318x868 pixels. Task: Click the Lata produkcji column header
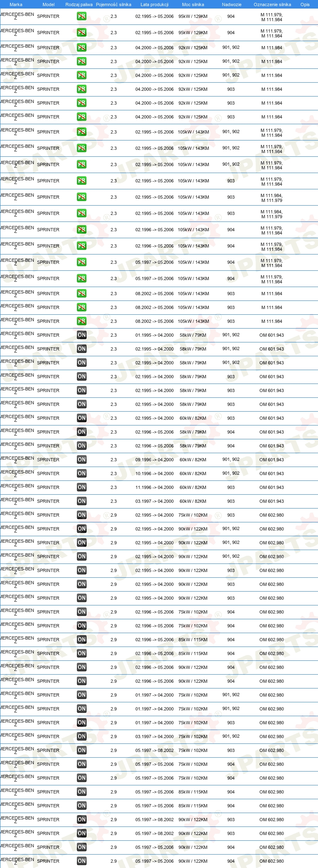click(x=155, y=4)
